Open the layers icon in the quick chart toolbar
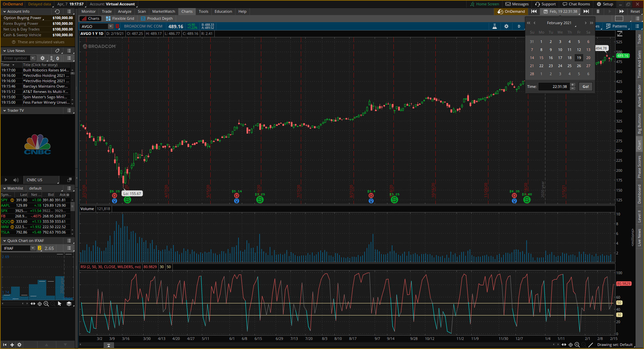 point(69,304)
